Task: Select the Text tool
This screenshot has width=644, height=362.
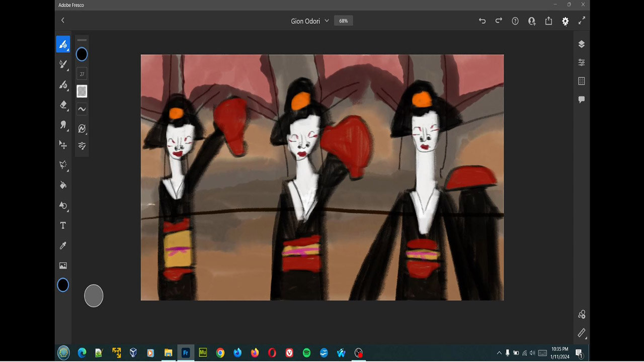Action: pos(63,225)
